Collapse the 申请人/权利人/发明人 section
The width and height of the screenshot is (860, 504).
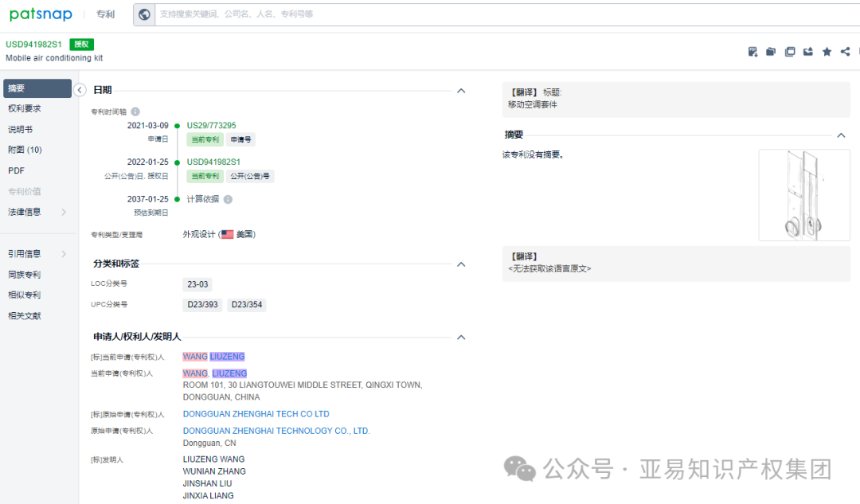click(x=461, y=338)
